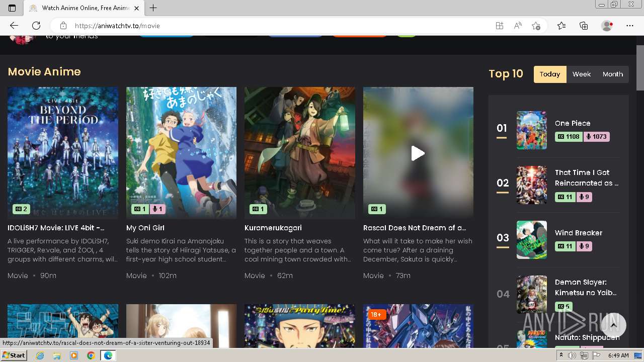Add this page to favorites

(x=536, y=26)
